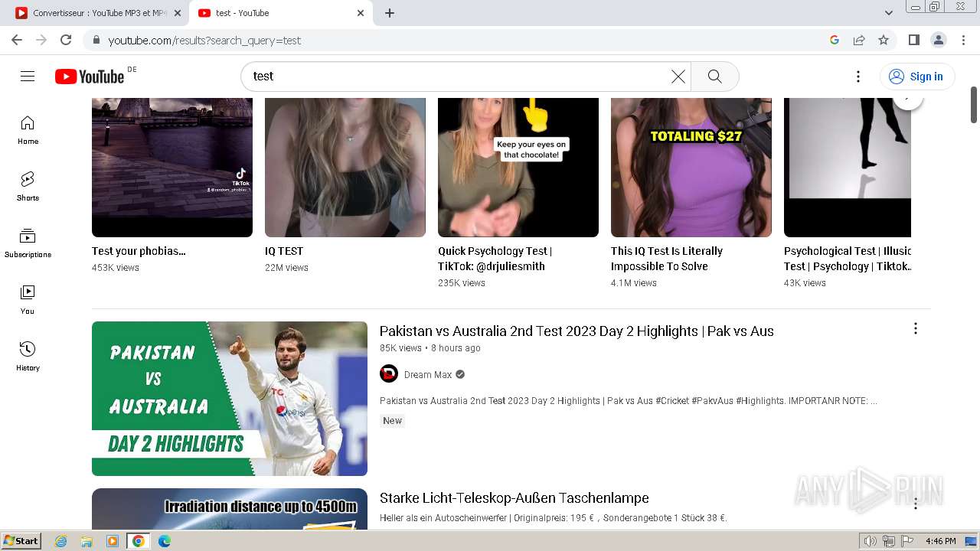
Task: Go to Home in the sidebar
Action: pos(28,130)
